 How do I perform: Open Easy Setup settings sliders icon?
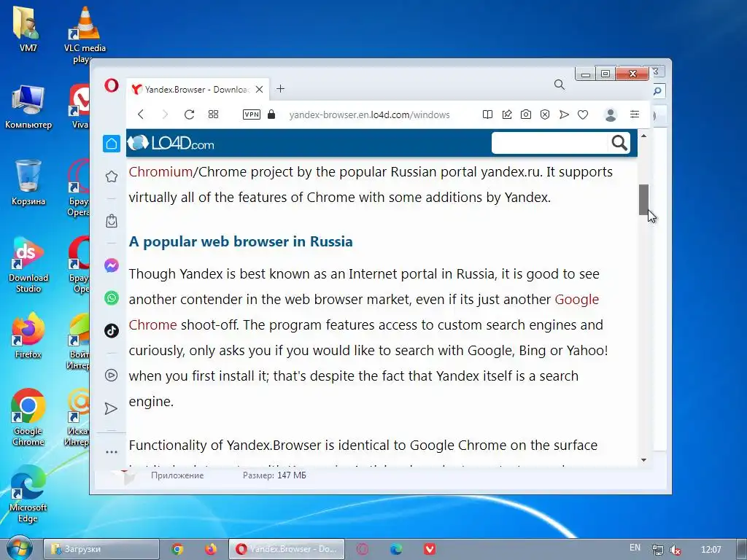pos(635,114)
